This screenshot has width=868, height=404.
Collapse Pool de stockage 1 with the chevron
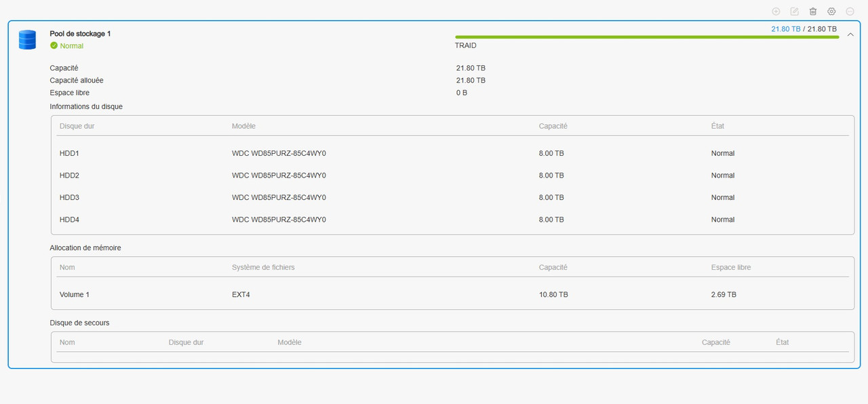pos(850,35)
